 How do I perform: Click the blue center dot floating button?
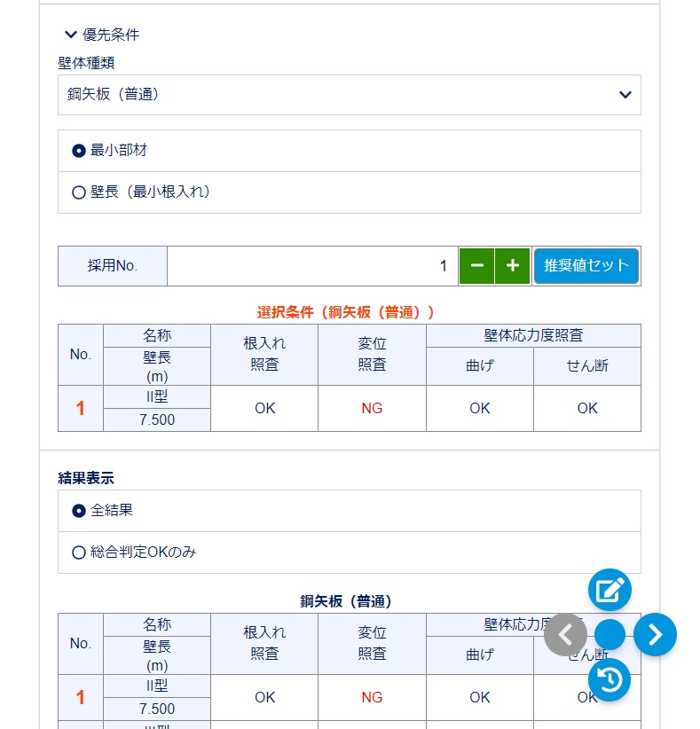click(610, 634)
